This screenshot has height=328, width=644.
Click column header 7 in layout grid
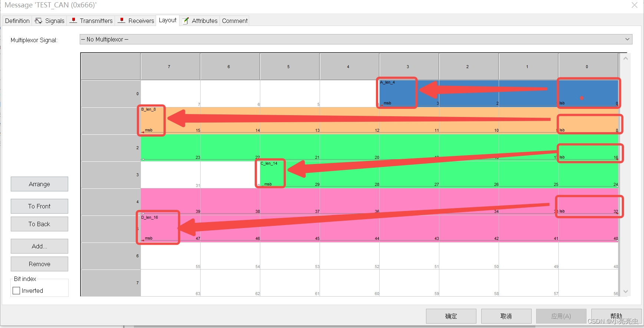[x=170, y=67]
